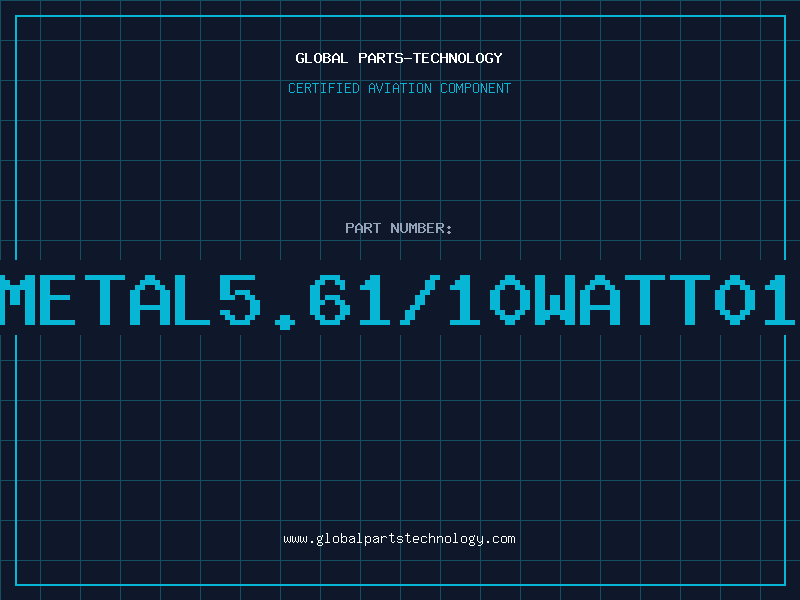Click the word WATT in part number

point(622,300)
